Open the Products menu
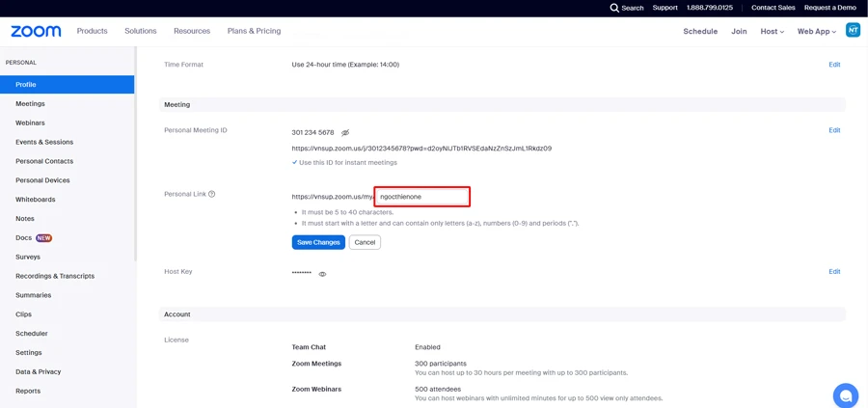Viewport: 868px width, 408px height. (x=93, y=31)
